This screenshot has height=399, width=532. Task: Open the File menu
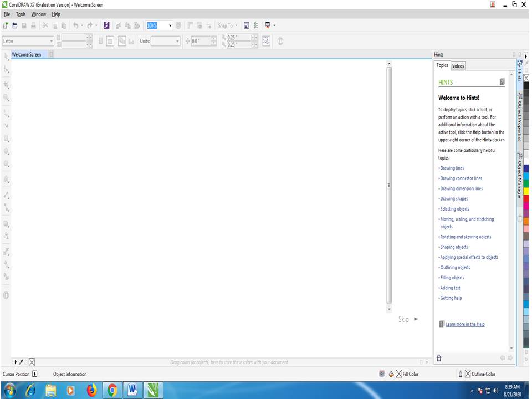pyautogui.click(x=7, y=14)
